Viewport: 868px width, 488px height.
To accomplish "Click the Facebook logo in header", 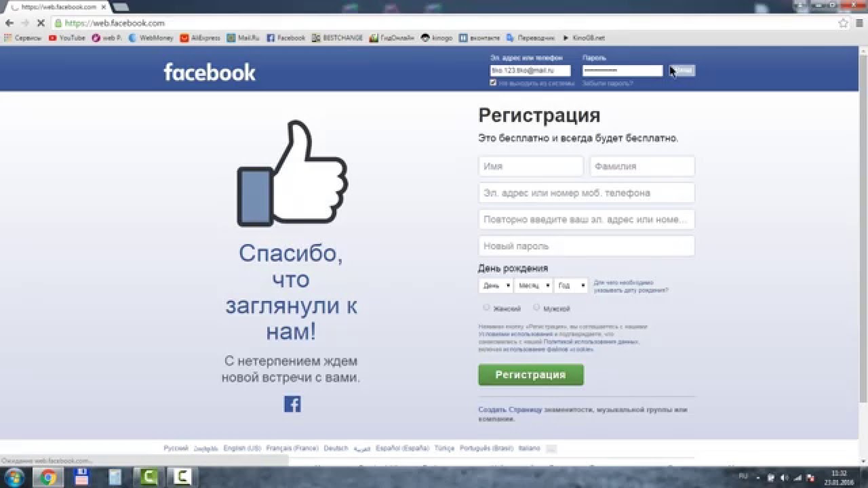I will tap(210, 72).
